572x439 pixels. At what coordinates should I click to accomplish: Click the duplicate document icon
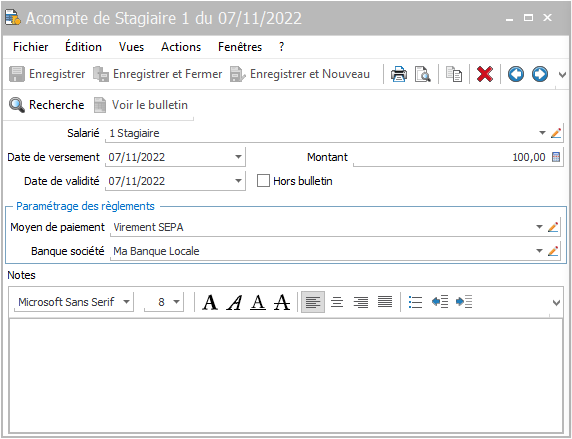[454, 74]
